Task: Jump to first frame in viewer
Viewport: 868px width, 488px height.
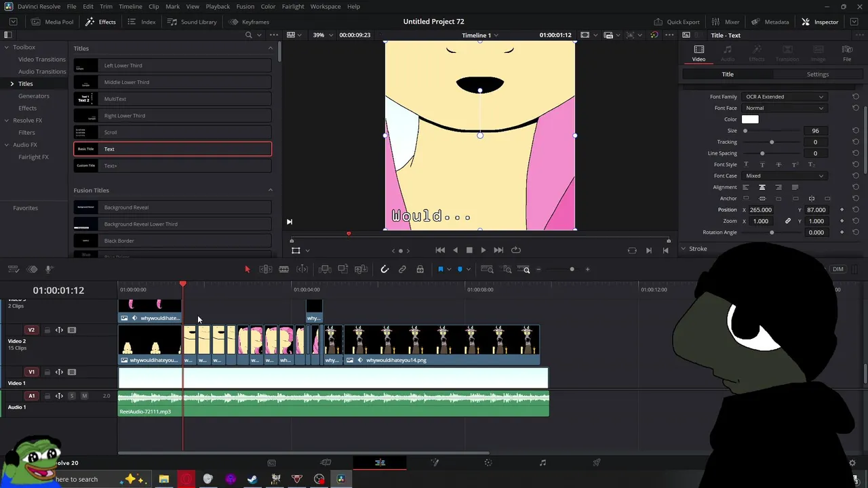Action: tap(440, 250)
